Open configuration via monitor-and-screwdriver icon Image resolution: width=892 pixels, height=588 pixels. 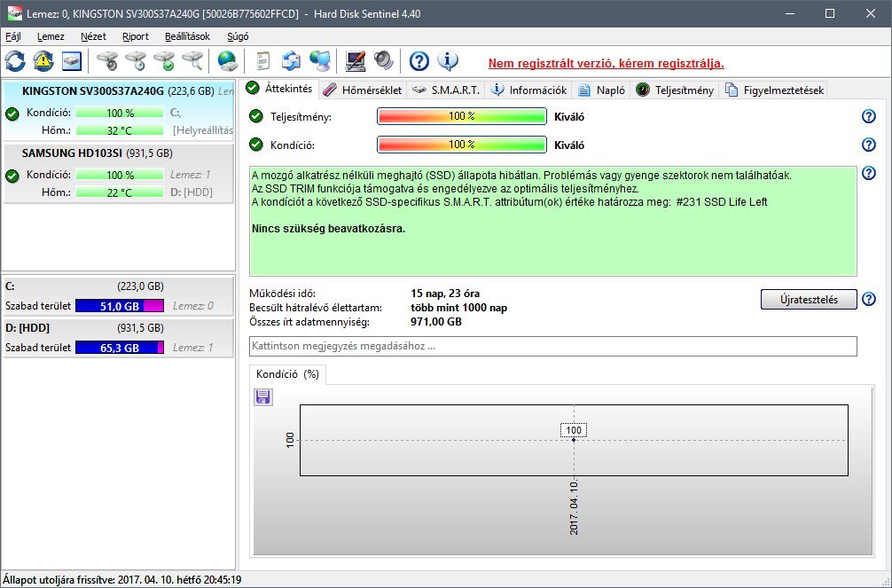click(356, 61)
